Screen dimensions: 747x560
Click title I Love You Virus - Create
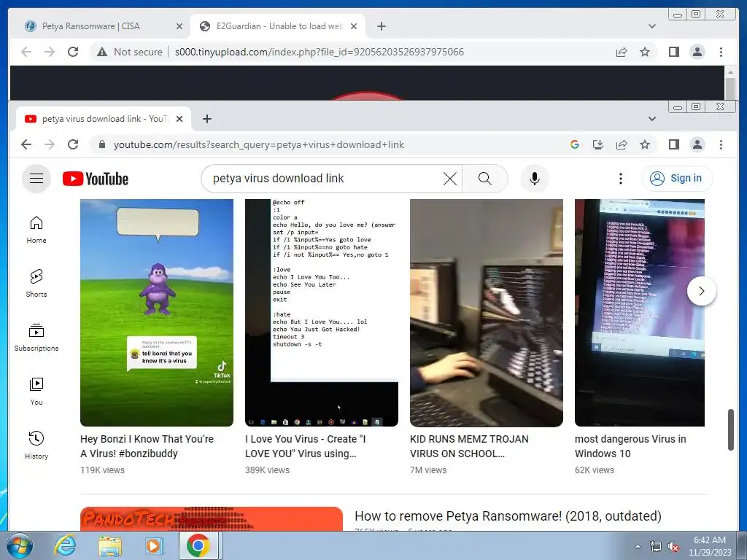tap(306, 446)
